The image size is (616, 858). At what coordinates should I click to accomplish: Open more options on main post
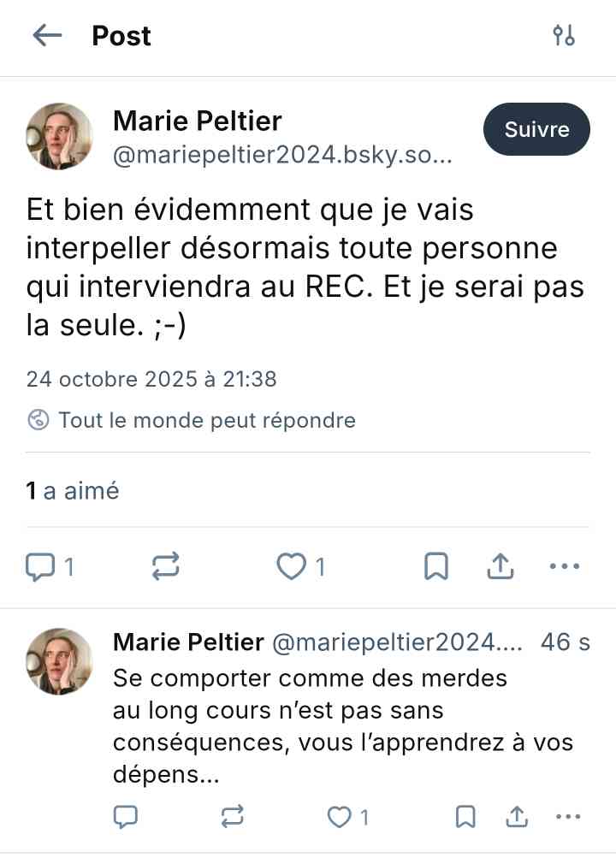pyautogui.click(x=564, y=566)
